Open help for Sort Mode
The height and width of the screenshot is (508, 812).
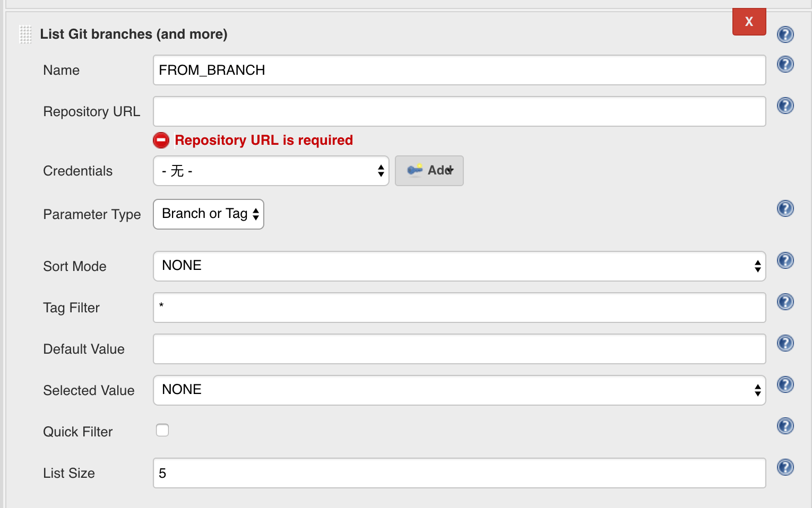tap(785, 260)
